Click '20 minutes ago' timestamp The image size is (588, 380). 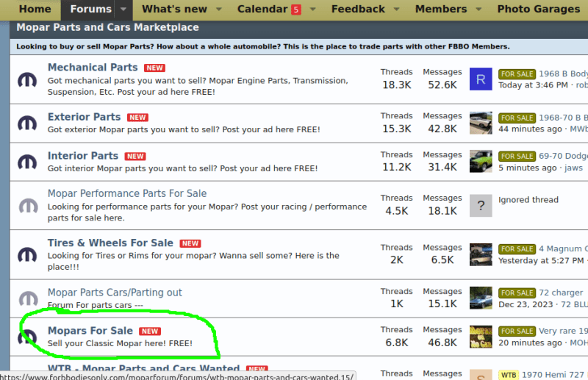(530, 343)
